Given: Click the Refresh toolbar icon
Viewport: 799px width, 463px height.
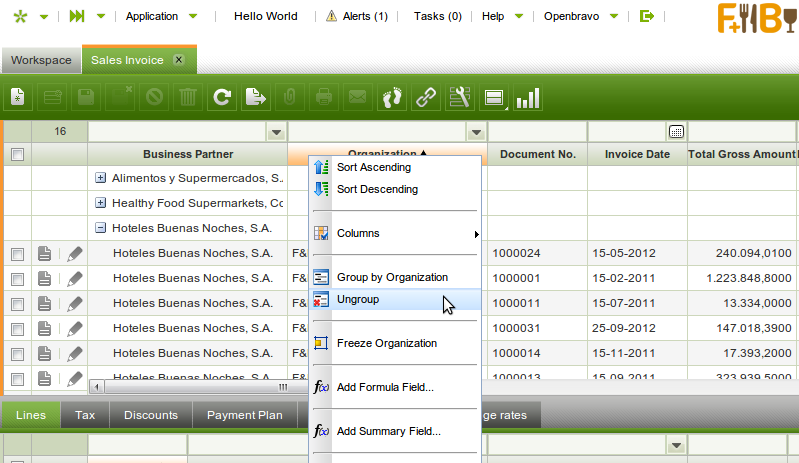Looking at the screenshot, I should click(x=222, y=97).
